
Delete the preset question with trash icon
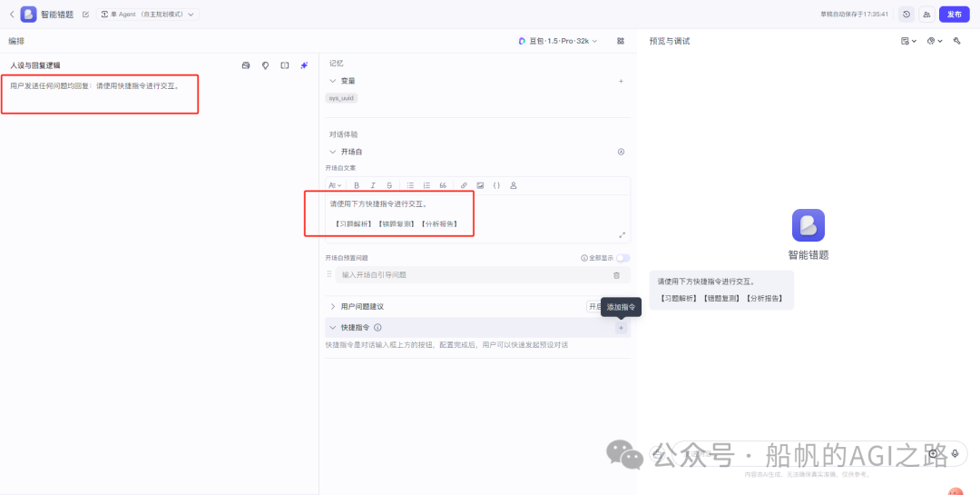617,274
